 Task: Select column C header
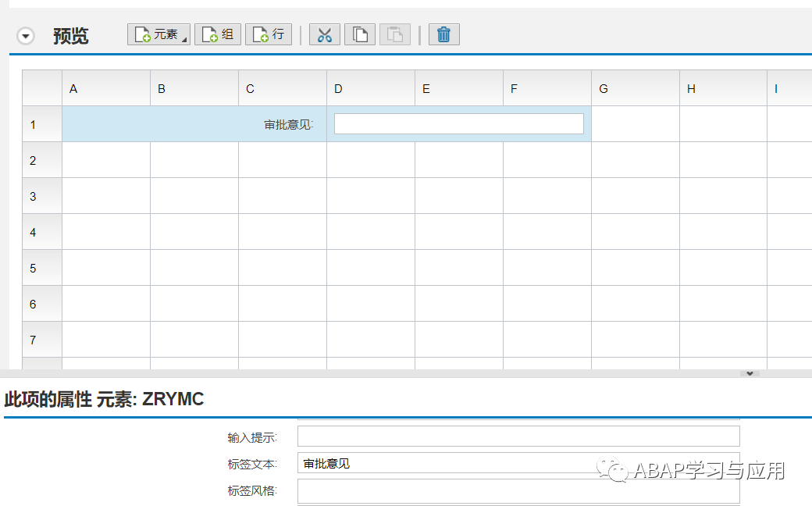click(x=283, y=88)
